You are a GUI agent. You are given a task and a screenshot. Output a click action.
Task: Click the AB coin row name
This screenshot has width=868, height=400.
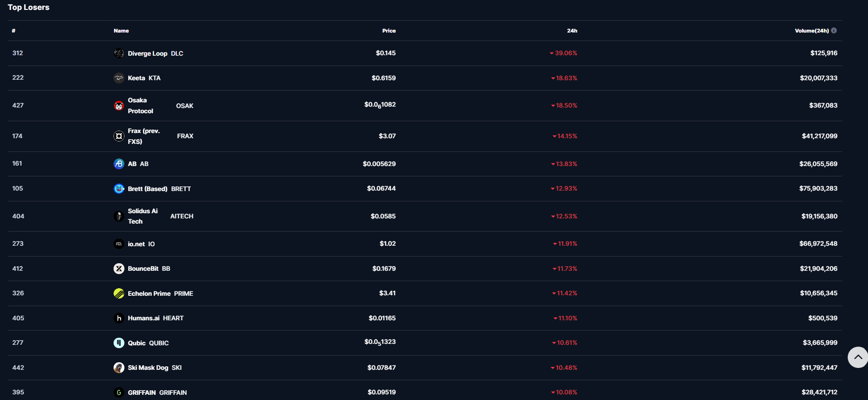tap(138, 164)
